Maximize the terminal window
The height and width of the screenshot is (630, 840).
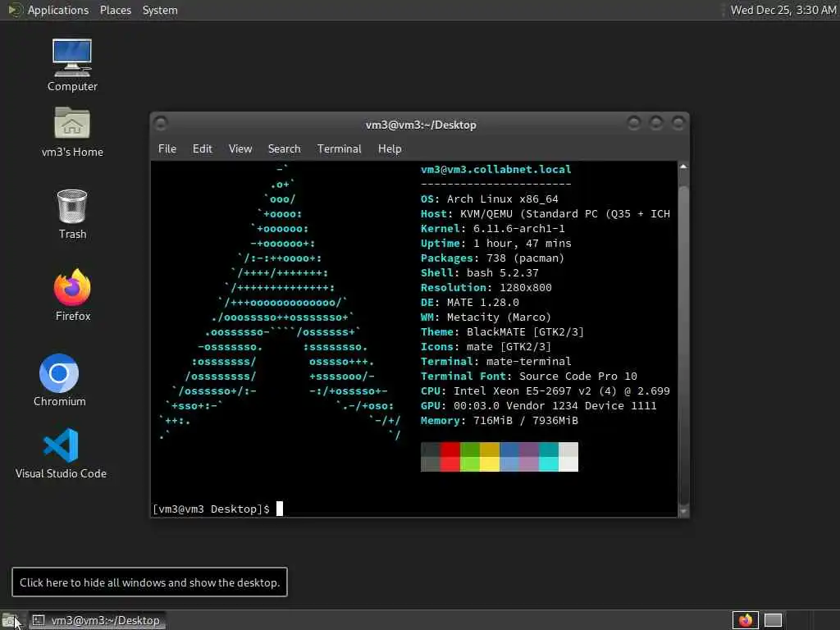656,124
